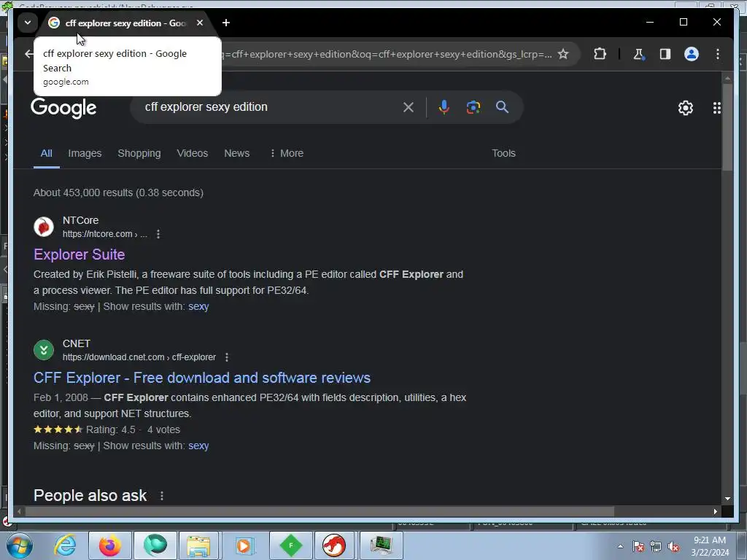747x560 pixels.
Task: Toggle the Chrome side panel
Action: click(x=665, y=54)
